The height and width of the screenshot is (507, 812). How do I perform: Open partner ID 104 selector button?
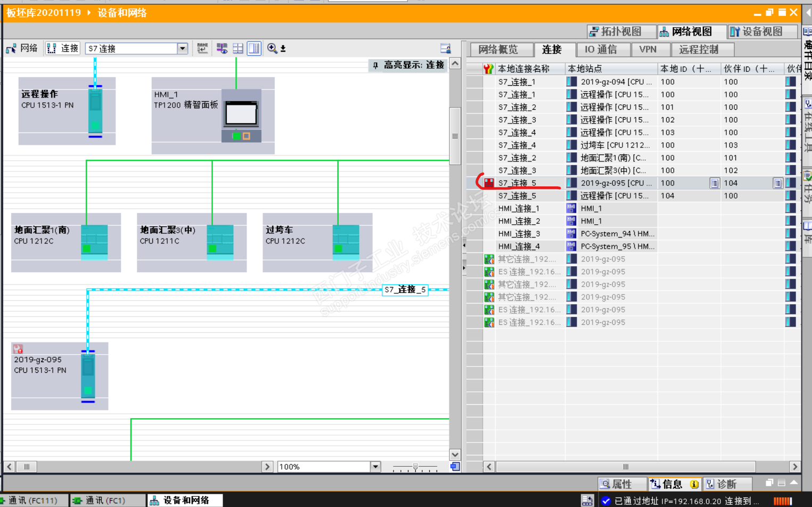tap(778, 183)
